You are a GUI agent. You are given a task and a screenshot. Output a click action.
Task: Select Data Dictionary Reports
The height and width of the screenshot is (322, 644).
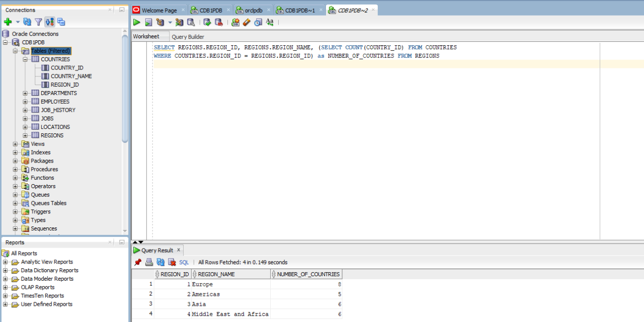(x=49, y=270)
